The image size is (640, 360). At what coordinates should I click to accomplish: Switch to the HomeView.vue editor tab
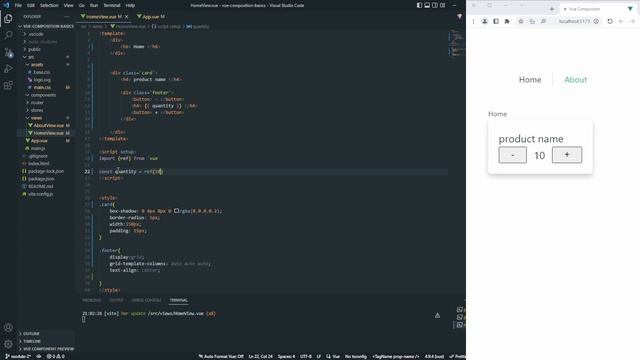[x=101, y=17]
